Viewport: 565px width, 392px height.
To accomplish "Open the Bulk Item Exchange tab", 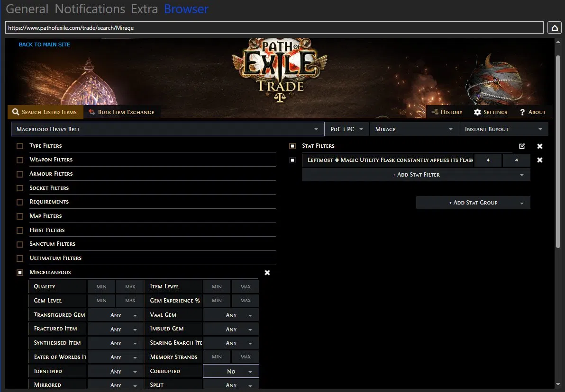I will coord(122,112).
